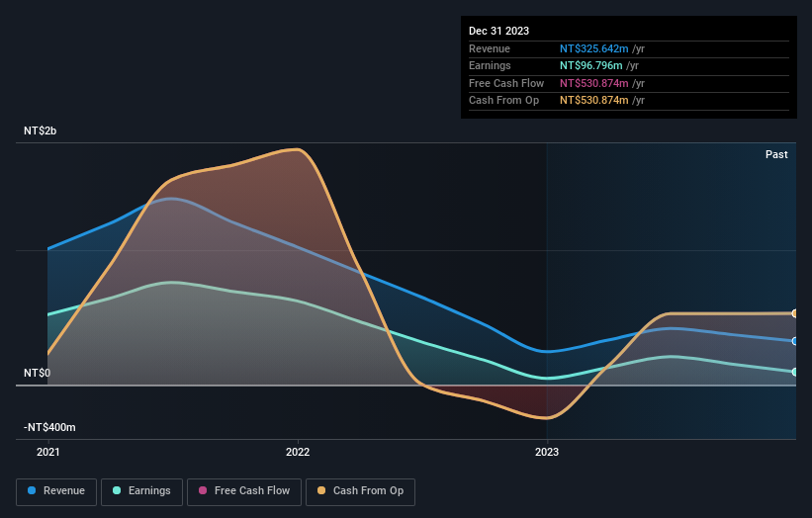This screenshot has height=518, width=812.
Task: Click the Cash From Op NT$530.874m value
Action: 594,101
